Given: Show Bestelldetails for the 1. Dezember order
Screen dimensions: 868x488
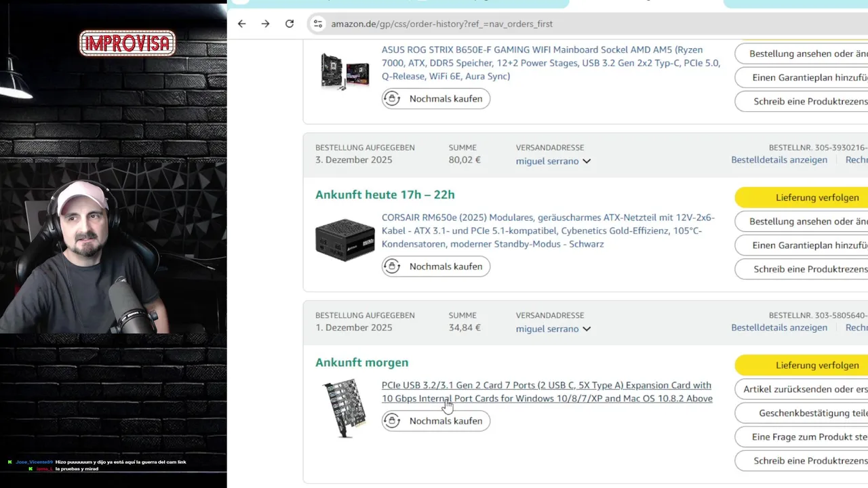Looking at the screenshot, I should click(779, 327).
